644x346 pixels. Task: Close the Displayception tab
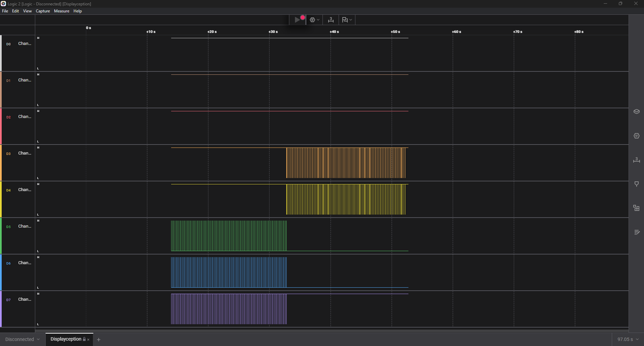tap(88, 340)
